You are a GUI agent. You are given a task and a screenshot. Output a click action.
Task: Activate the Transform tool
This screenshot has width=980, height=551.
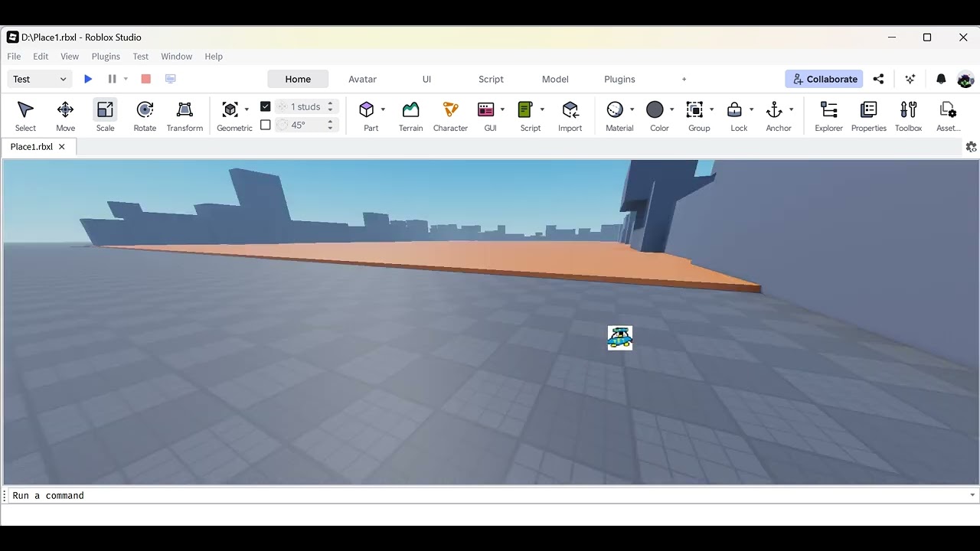[x=185, y=116]
